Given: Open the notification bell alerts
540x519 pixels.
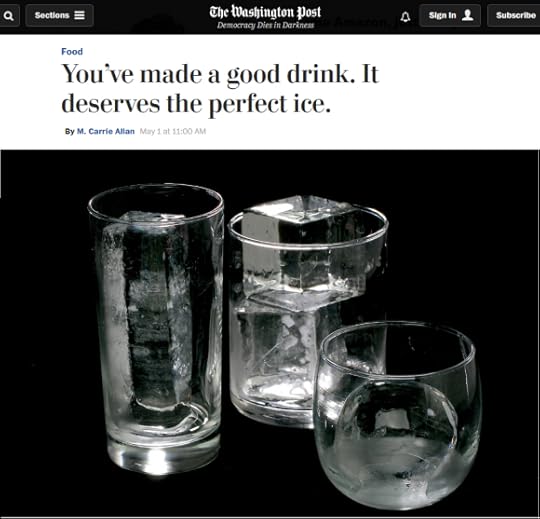Looking at the screenshot, I should (x=406, y=16).
